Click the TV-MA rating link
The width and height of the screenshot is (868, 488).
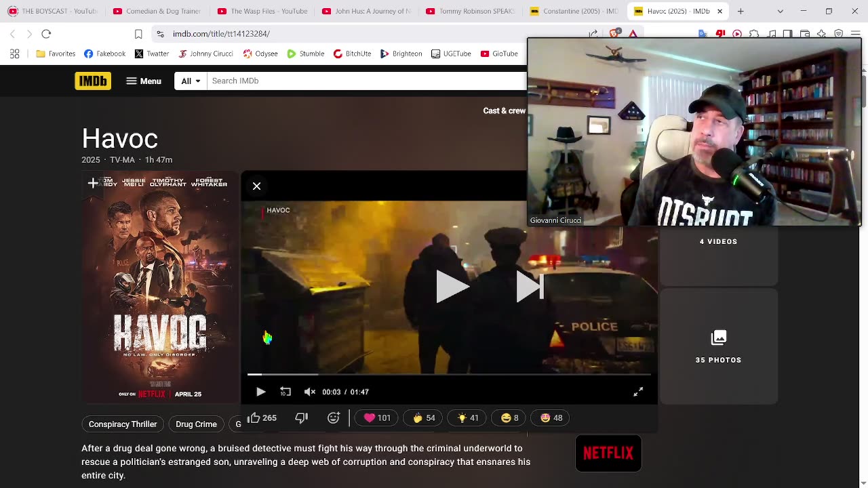pos(122,160)
